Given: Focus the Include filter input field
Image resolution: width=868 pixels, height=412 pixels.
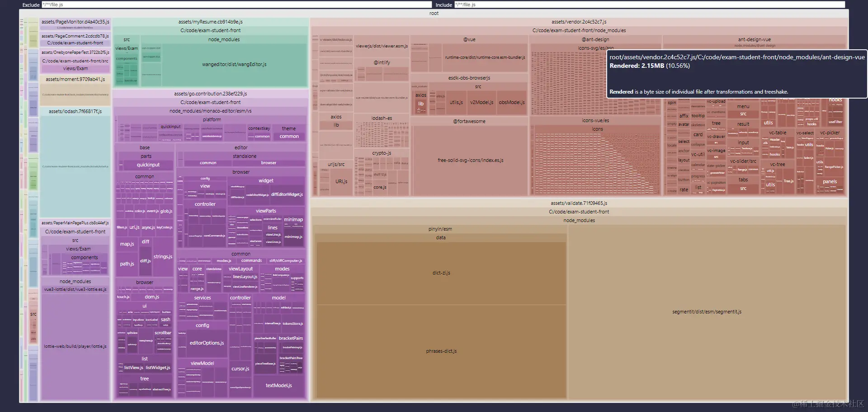Looking at the screenshot, I should (x=650, y=5).
